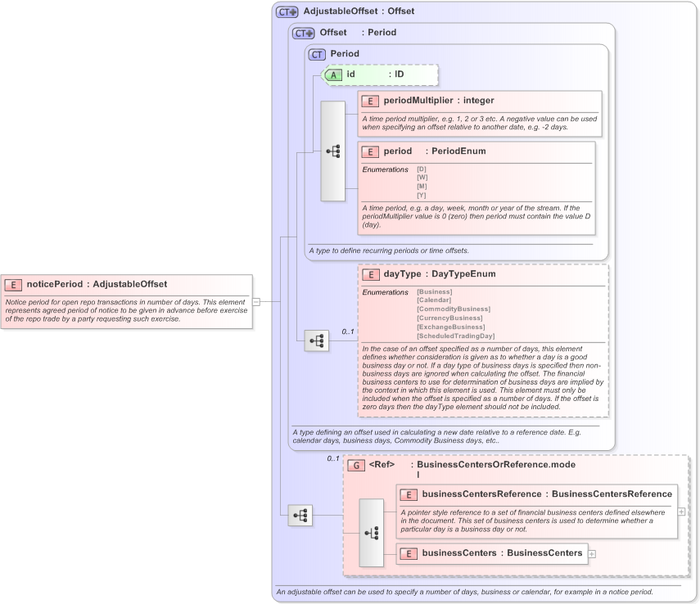Click the CT+ icon beside AdjustableOffset
Screen dimensions: 700x604
coord(287,12)
